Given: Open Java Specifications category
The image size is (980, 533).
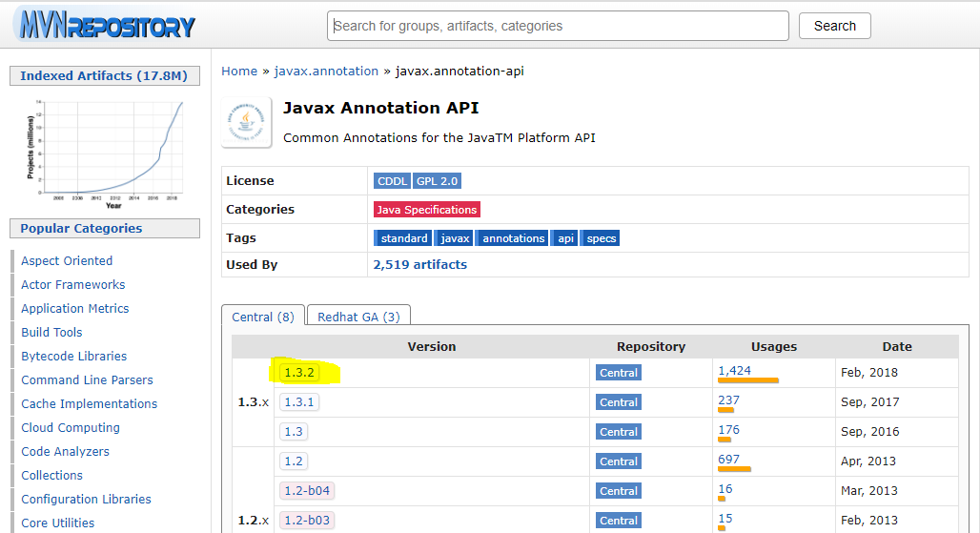Looking at the screenshot, I should [427, 210].
